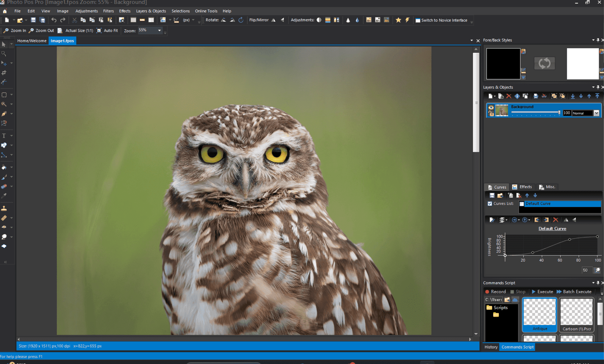Delete layer with red X icon

click(x=509, y=96)
